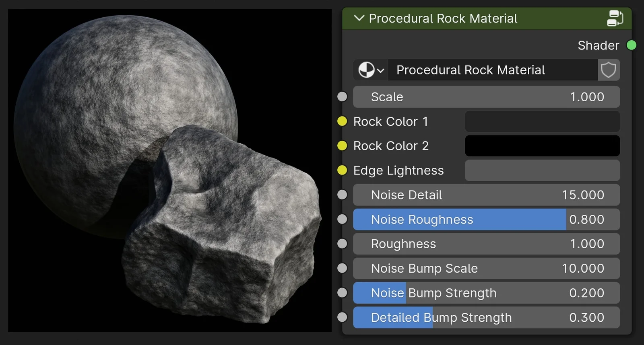The image size is (644, 345).
Task: Click the Noise Roughness input socket
Action: click(342, 219)
